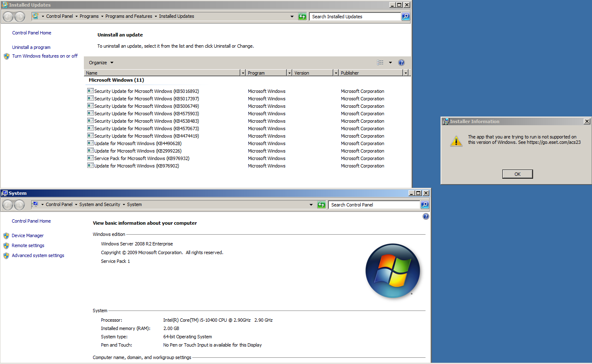The height and width of the screenshot is (364, 592).
Task: Open Control Panel Home in System window
Action: point(31,221)
